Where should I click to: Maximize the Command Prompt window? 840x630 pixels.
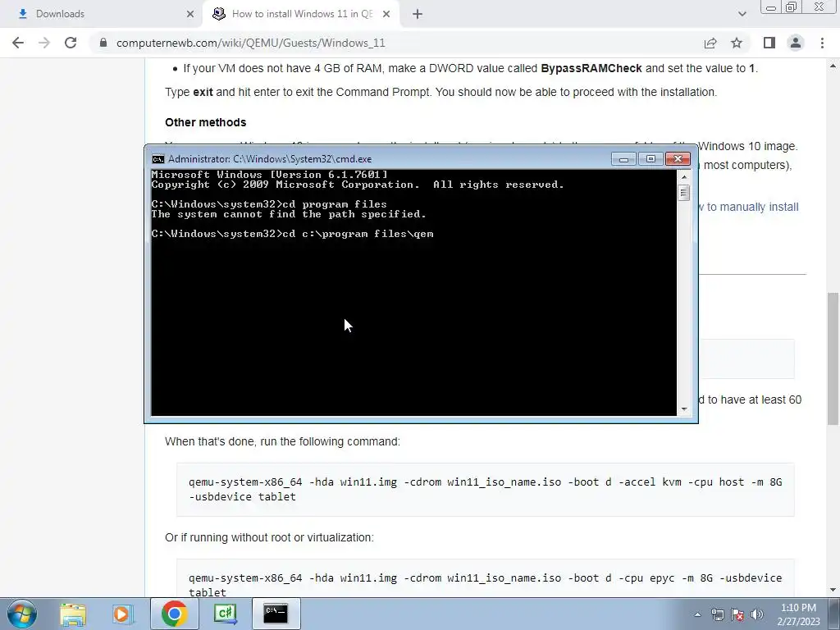(x=651, y=159)
